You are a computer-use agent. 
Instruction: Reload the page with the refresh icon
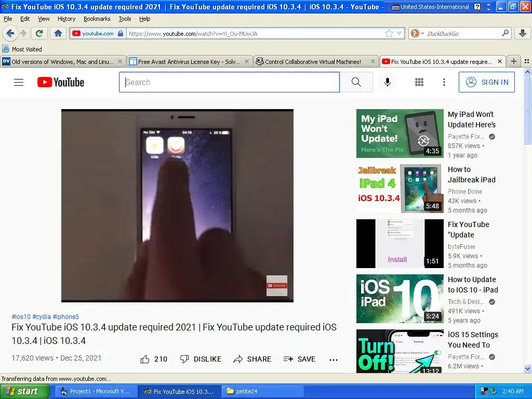(39, 33)
